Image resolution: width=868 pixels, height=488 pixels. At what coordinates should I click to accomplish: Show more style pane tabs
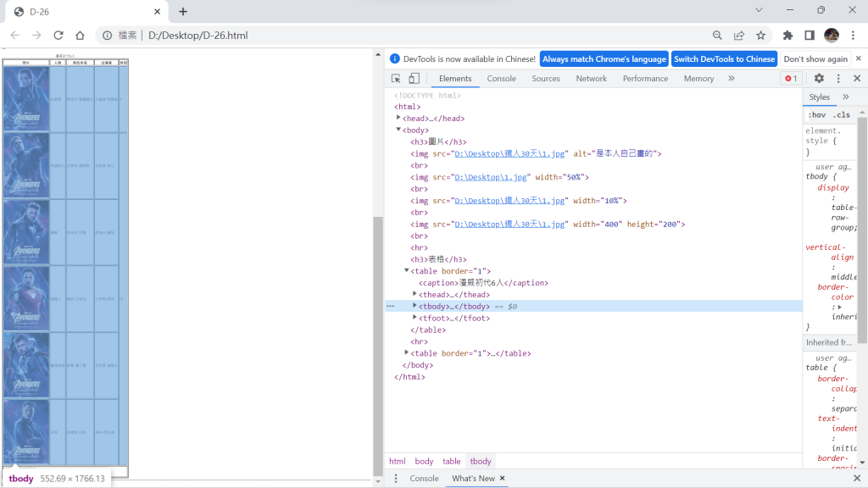(846, 97)
